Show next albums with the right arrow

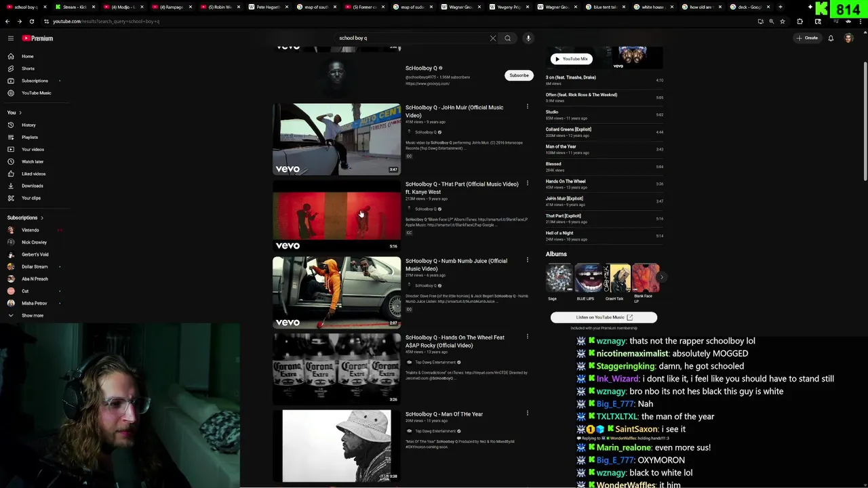point(661,277)
